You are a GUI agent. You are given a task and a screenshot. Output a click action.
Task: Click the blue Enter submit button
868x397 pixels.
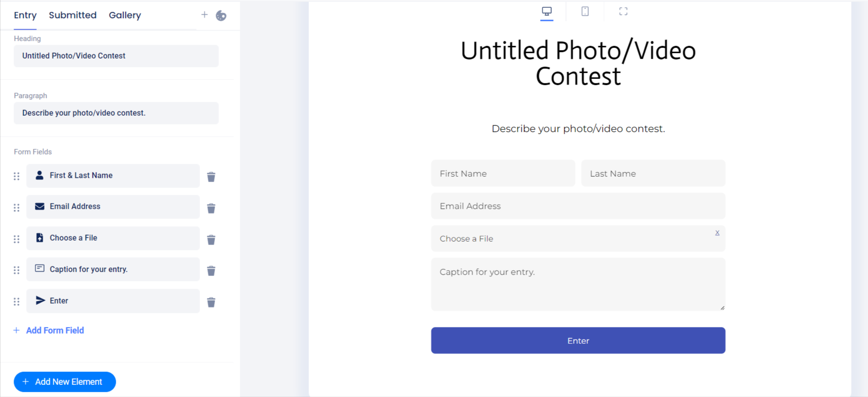[x=578, y=340]
